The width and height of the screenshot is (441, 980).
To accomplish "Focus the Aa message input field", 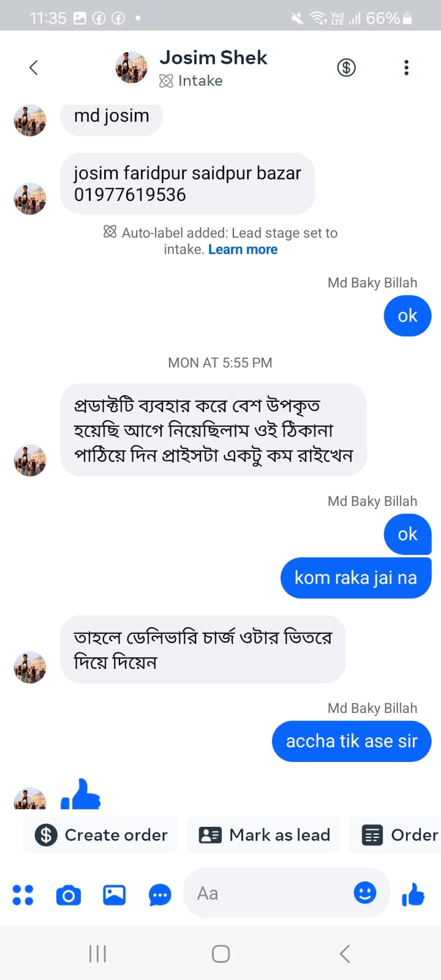I will [269, 894].
